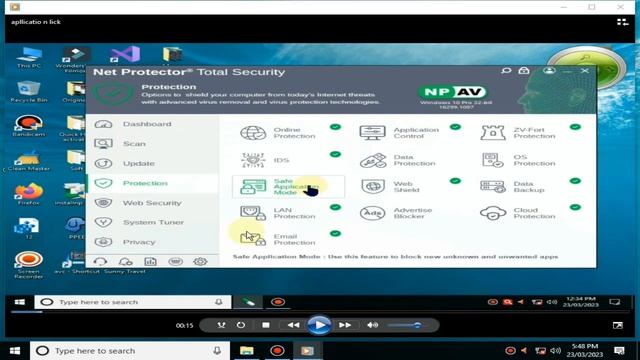
Task: Open notification center on bottom taskbar
Action: [619, 351]
